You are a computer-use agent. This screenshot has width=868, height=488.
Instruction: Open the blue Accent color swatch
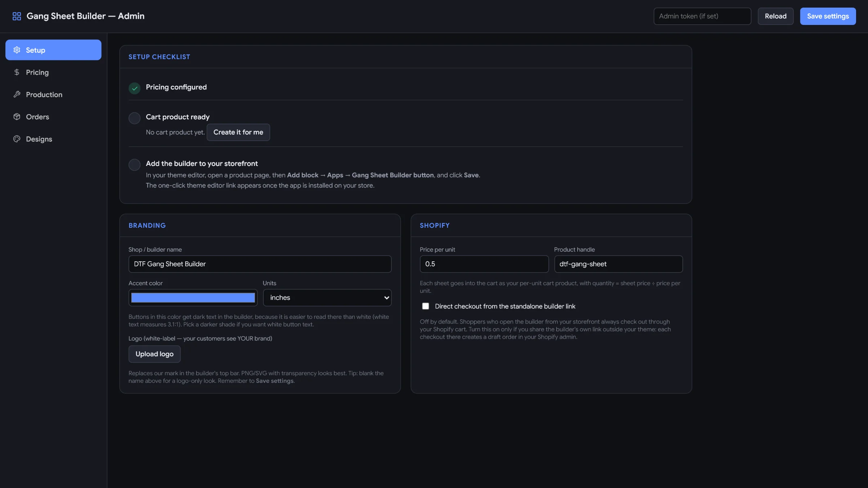click(193, 297)
